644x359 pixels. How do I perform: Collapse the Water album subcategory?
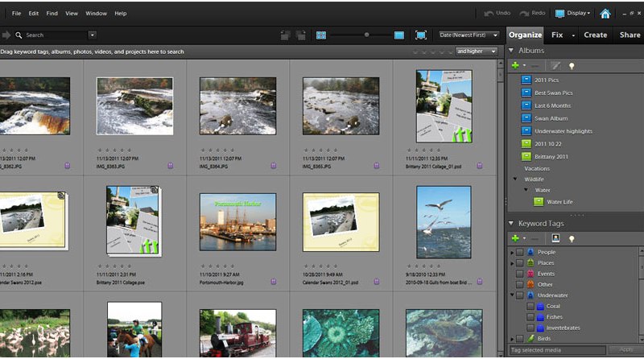(526, 190)
